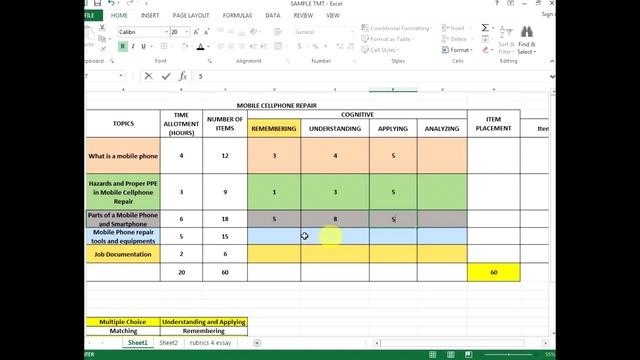Open Sheet2 worksheet tab
This screenshot has height=360, width=640.
click(x=169, y=343)
